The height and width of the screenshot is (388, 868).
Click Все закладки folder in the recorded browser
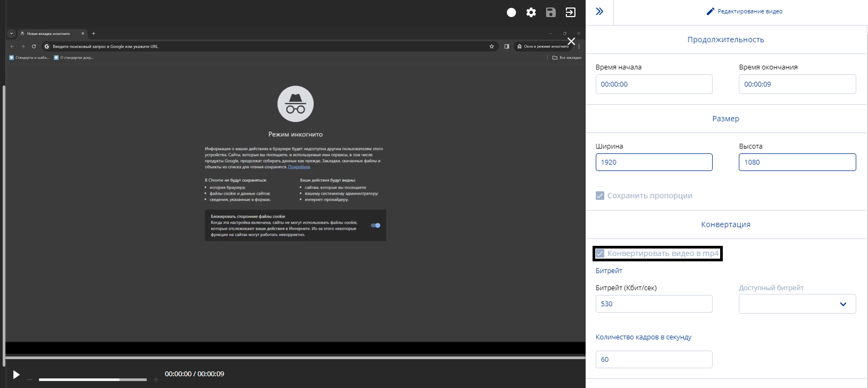[x=566, y=58]
